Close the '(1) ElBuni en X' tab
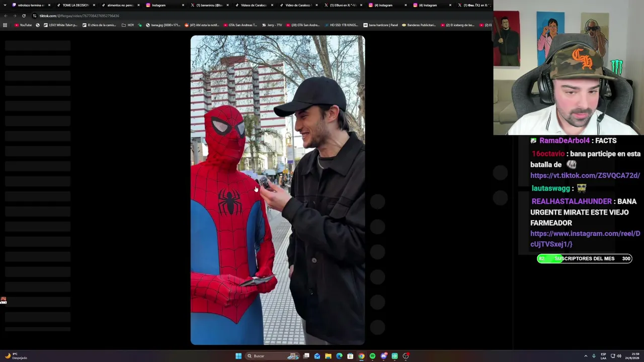This screenshot has height=362, width=644. tap(361, 5)
